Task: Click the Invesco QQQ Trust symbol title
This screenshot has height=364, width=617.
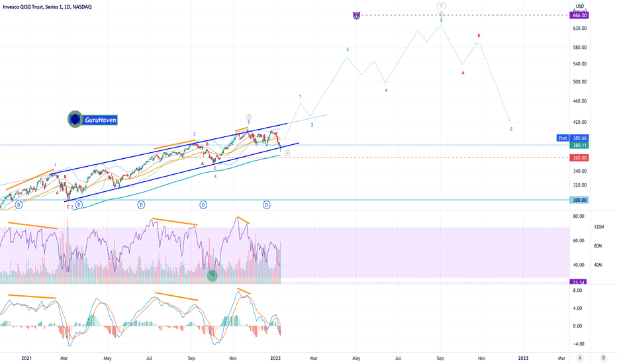Action: [x=47, y=7]
